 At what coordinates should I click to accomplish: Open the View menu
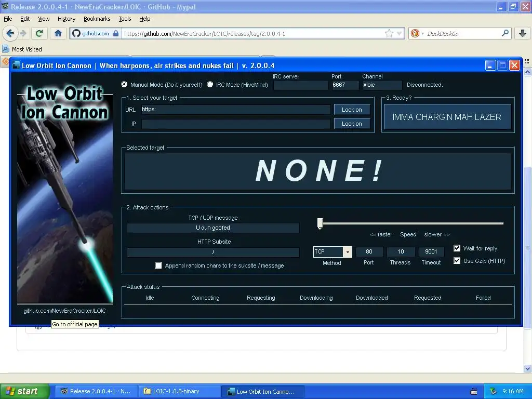coord(44,19)
